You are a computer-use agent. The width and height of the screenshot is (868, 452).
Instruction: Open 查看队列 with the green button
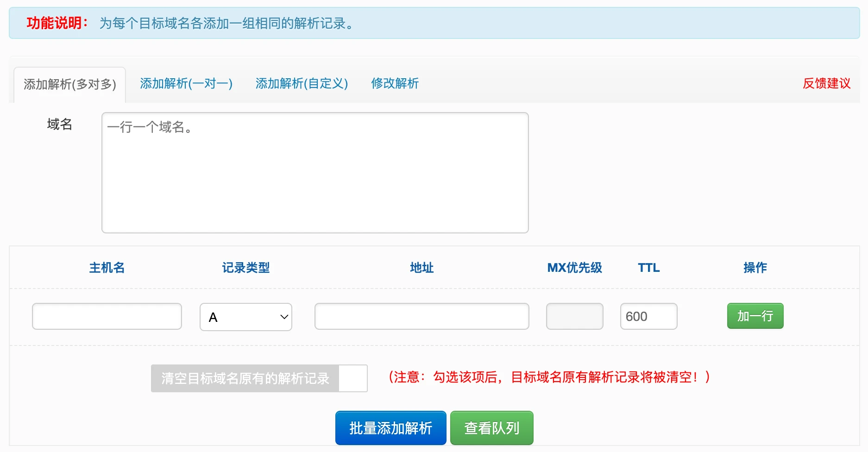point(491,428)
